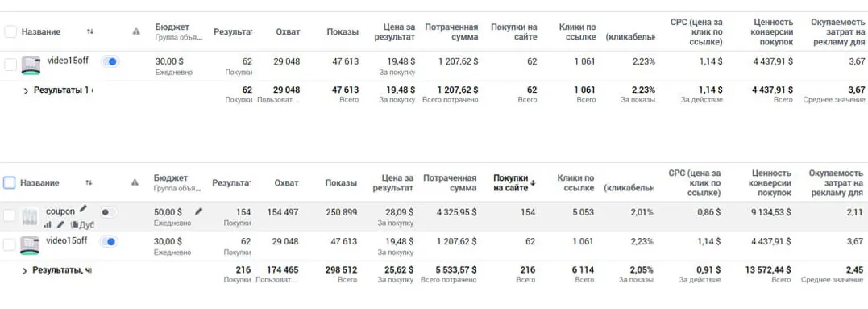Viewport: 868px width, 309px height.
Task: Click the Бюджет column header in the upper table
Action: pos(172,27)
